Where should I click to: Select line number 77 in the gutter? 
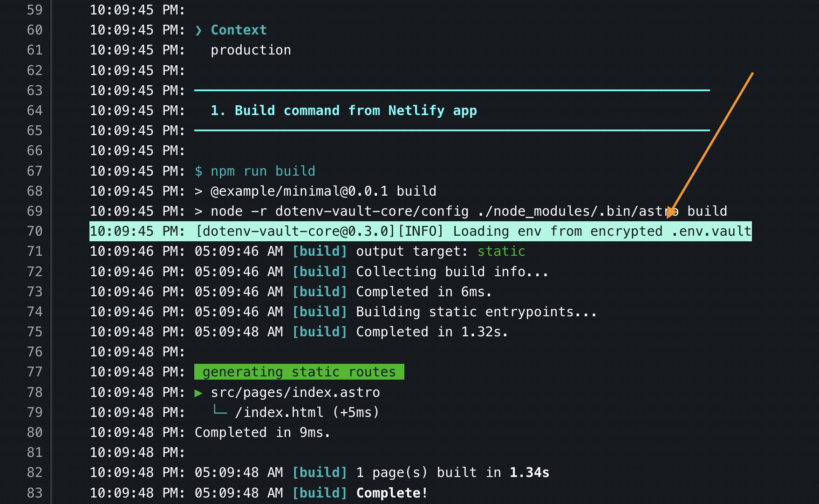pos(34,372)
